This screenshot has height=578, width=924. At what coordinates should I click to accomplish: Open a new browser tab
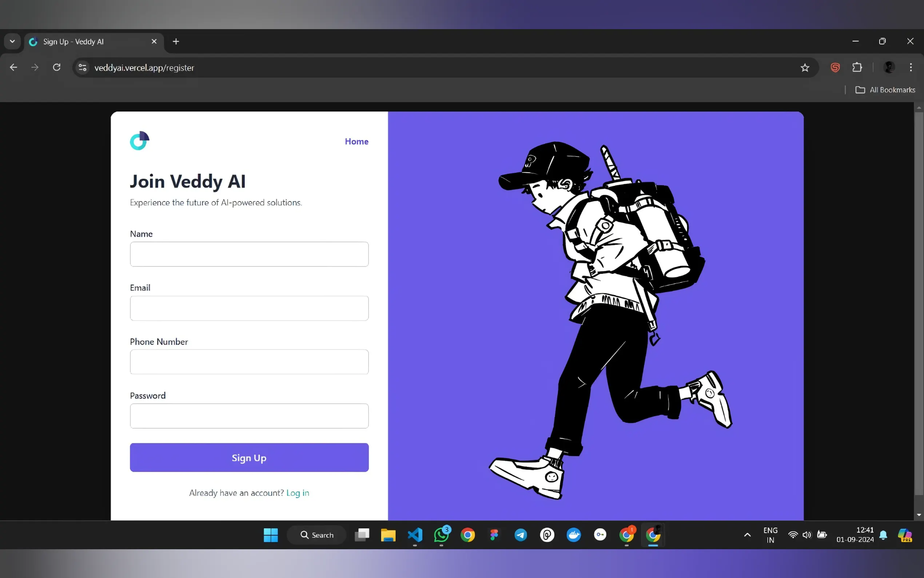pos(176,41)
